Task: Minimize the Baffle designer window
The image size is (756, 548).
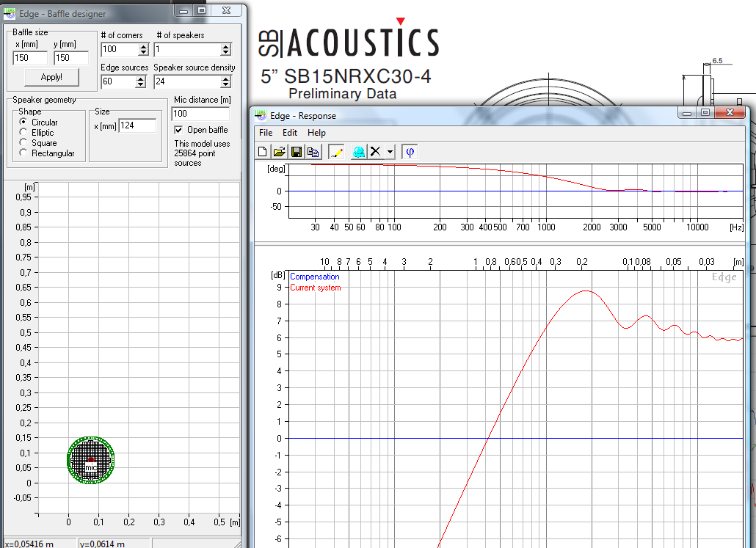Action: (x=183, y=10)
